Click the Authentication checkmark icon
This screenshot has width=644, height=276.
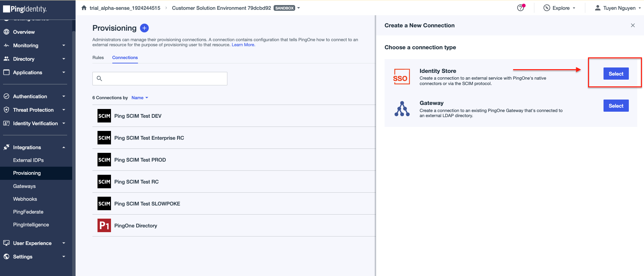coord(6,96)
